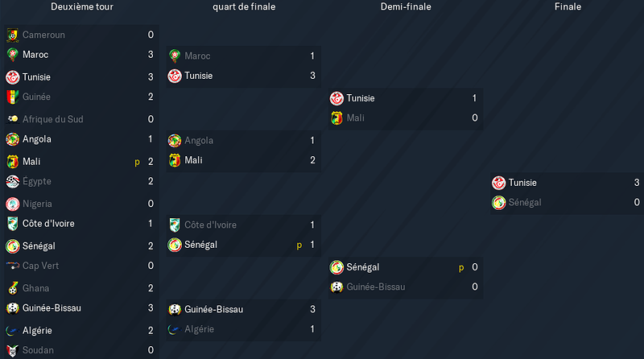Select the Afrique du Sud team badge

[x=13, y=119]
